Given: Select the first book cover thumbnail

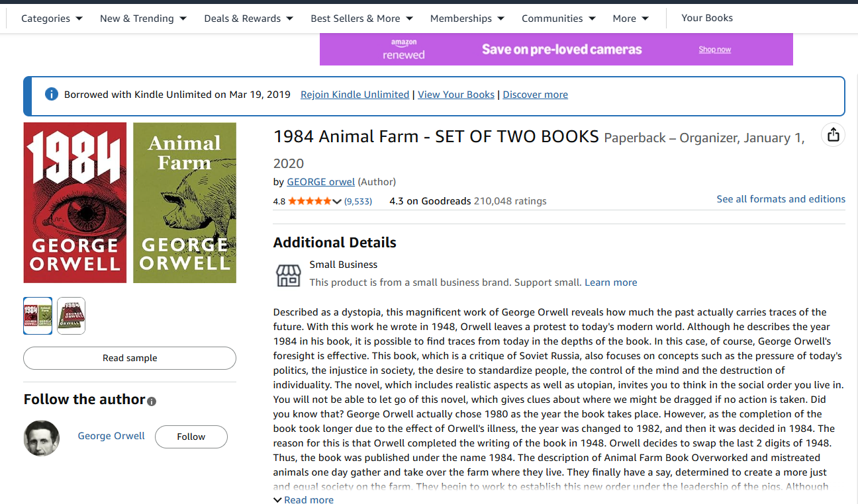Looking at the screenshot, I should (x=38, y=315).
